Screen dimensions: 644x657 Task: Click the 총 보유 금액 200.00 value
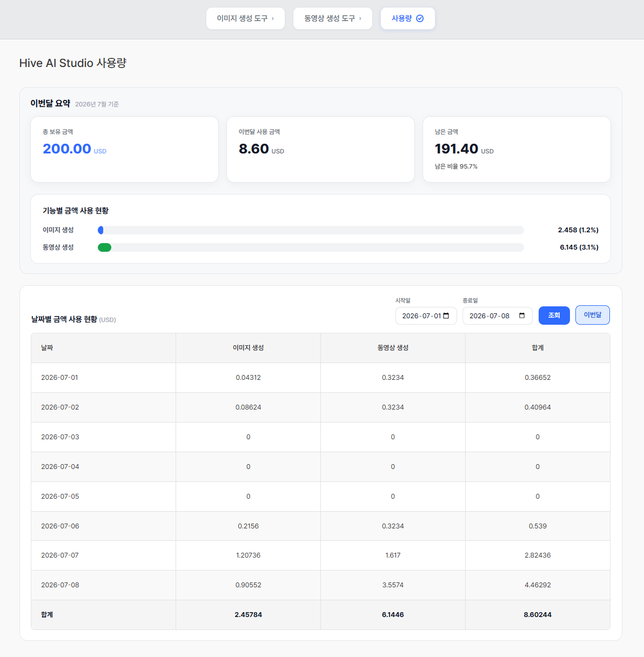pyautogui.click(x=67, y=149)
